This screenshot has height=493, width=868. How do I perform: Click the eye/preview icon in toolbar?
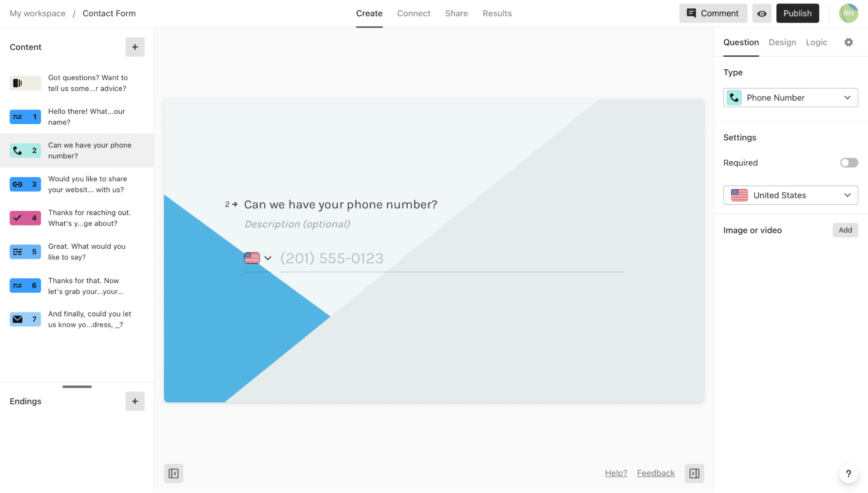pyautogui.click(x=762, y=13)
